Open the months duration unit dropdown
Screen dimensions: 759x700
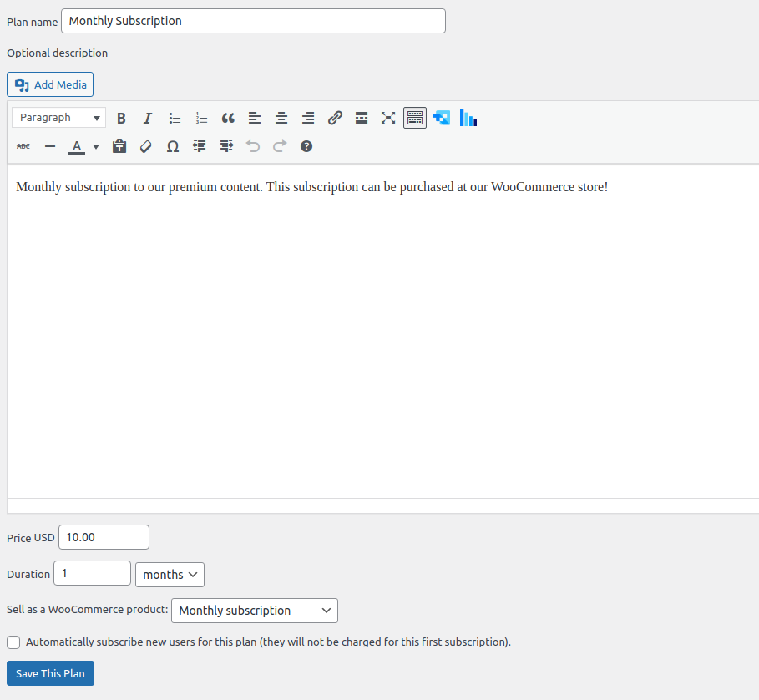coord(170,575)
